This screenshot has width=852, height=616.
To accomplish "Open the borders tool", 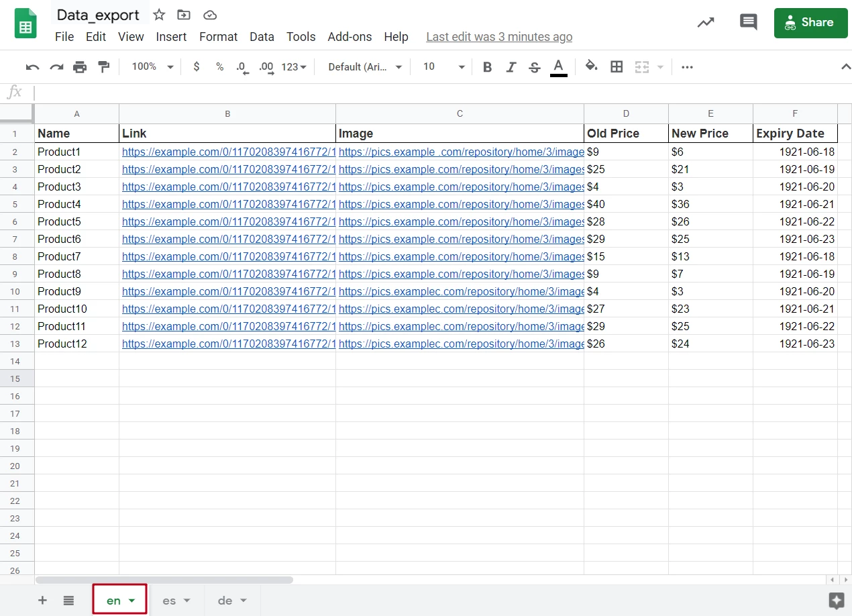I will click(x=617, y=66).
